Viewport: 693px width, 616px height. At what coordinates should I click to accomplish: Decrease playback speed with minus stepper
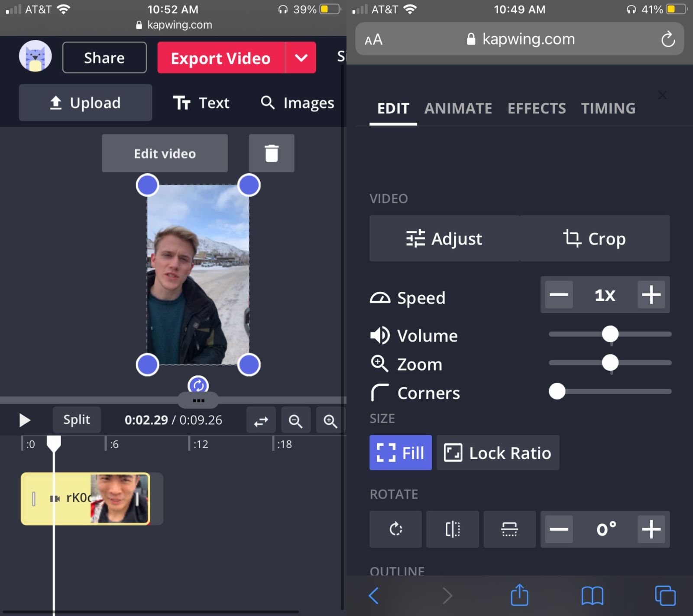click(x=559, y=295)
